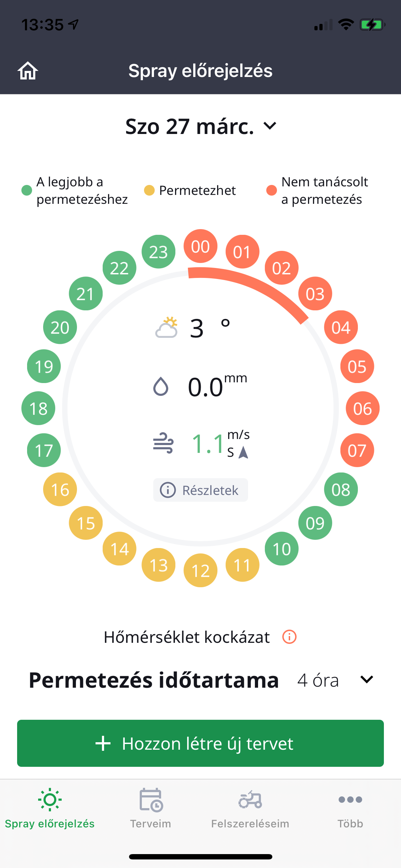This screenshot has width=401, height=868.
Task: Tap the temperature risk info icon
Action: [x=289, y=637]
